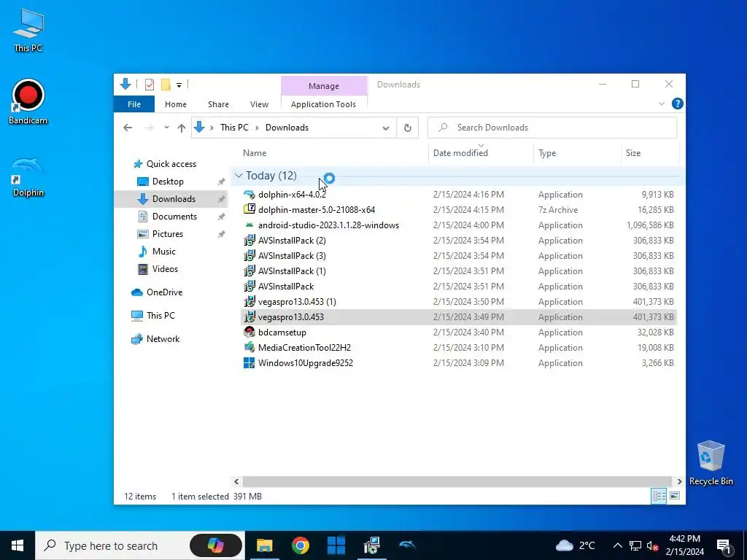Switch to the View ribbon tab
Image resolution: width=747 pixels, height=560 pixels.
pyautogui.click(x=259, y=104)
